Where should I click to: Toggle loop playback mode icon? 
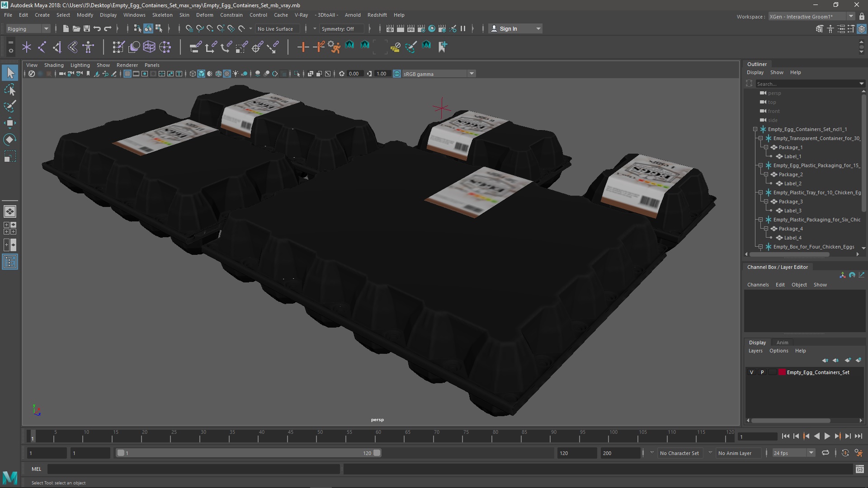826,453
